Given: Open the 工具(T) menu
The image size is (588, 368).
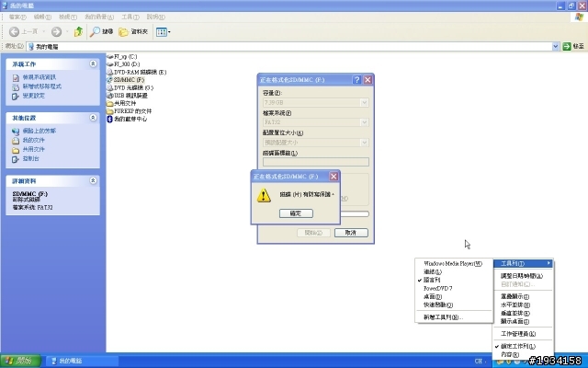Looking at the screenshot, I should tap(130, 17).
